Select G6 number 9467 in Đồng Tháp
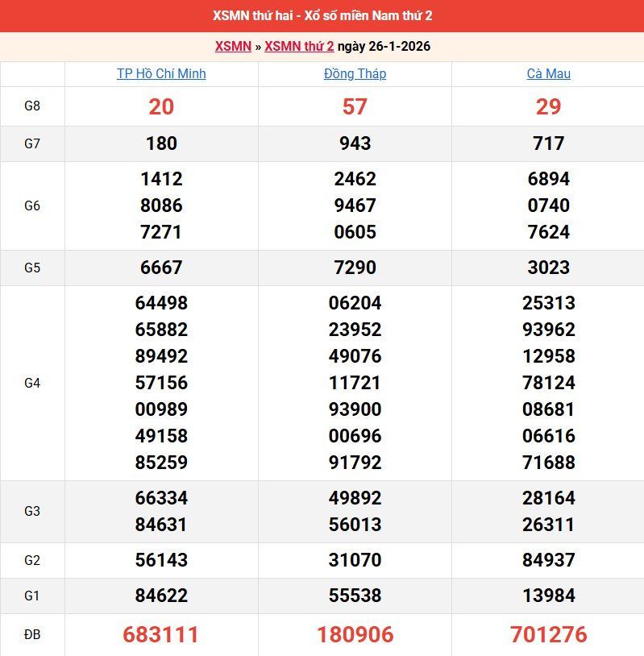 [x=355, y=206]
